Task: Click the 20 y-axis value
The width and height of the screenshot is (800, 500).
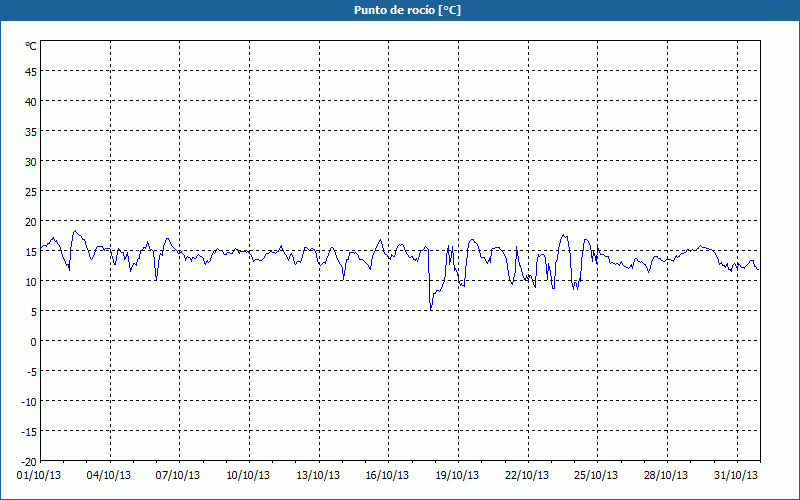Action: click(x=31, y=222)
